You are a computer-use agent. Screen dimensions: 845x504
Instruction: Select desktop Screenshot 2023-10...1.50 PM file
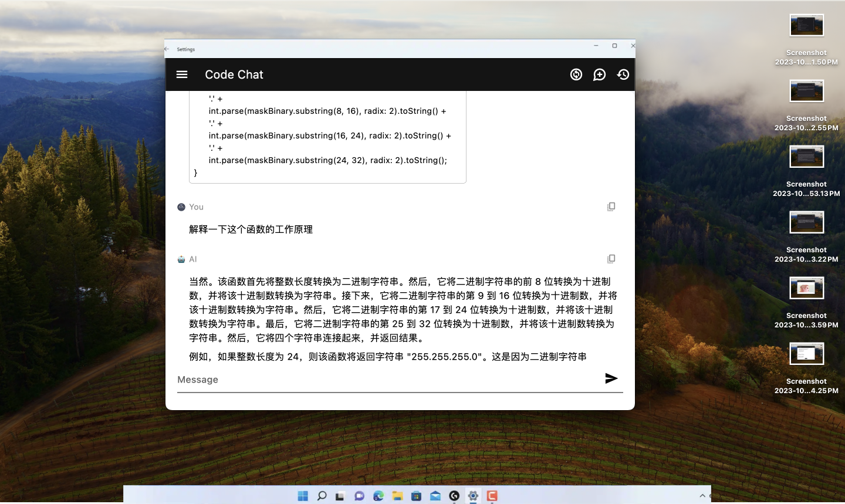point(806,39)
